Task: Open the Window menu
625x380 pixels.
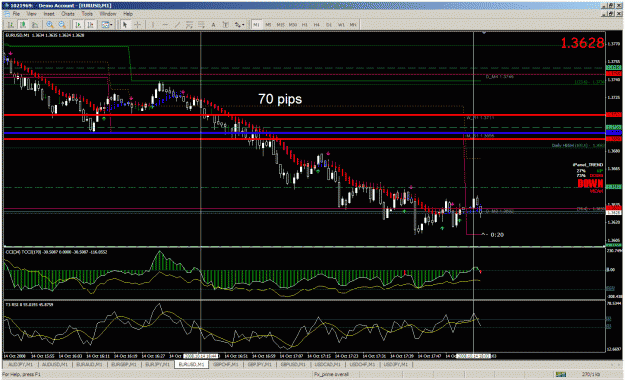Action: (x=108, y=14)
